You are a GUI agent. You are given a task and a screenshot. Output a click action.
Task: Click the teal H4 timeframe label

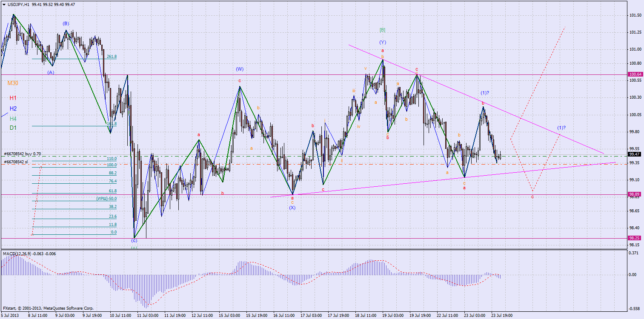click(13, 119)
